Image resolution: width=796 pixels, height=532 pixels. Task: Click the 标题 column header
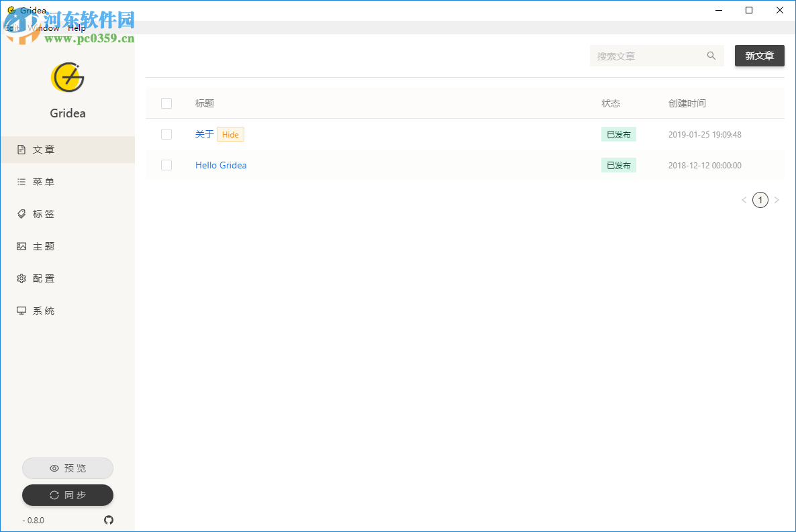pyautogui.click(x=205, y=103)
